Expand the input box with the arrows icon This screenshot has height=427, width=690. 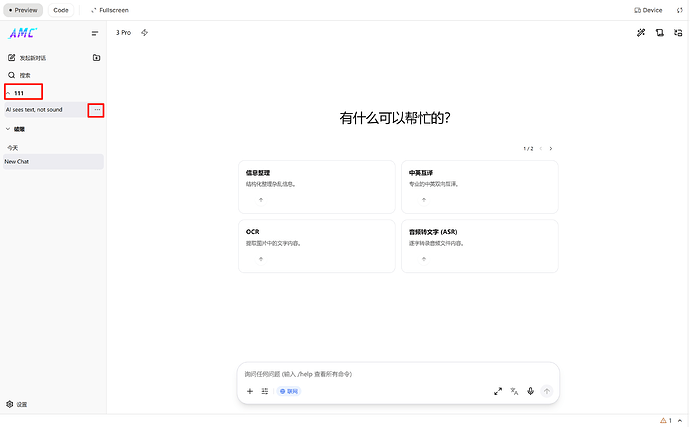coord(498,391)
